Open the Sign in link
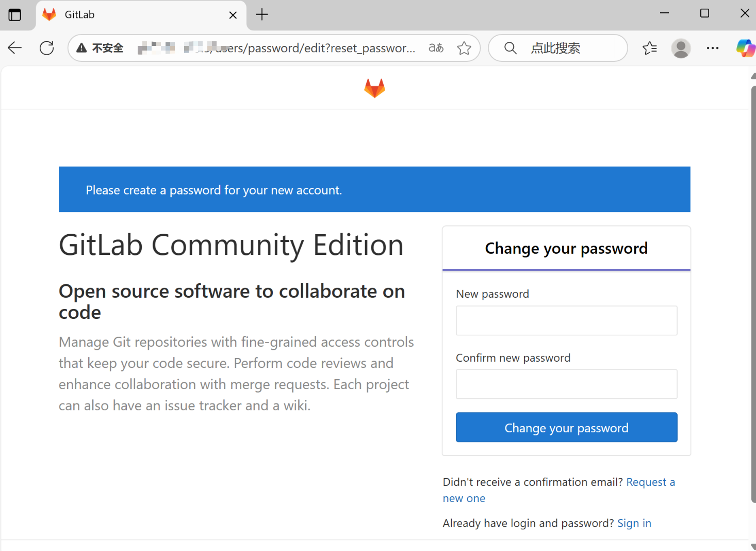Image resolution: width=756 pixels, height=551 pixels. click(634, 523)
